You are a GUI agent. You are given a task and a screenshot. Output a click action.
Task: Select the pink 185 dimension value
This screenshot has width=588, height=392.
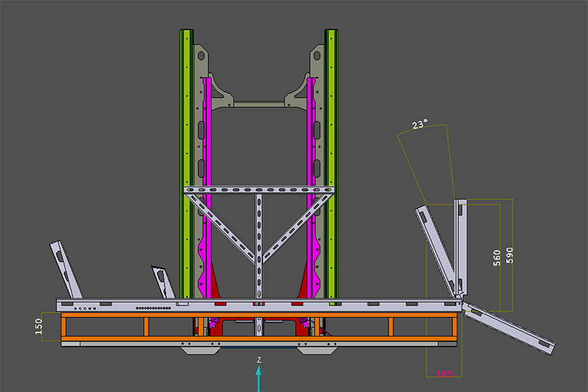[x=444, y=374]
